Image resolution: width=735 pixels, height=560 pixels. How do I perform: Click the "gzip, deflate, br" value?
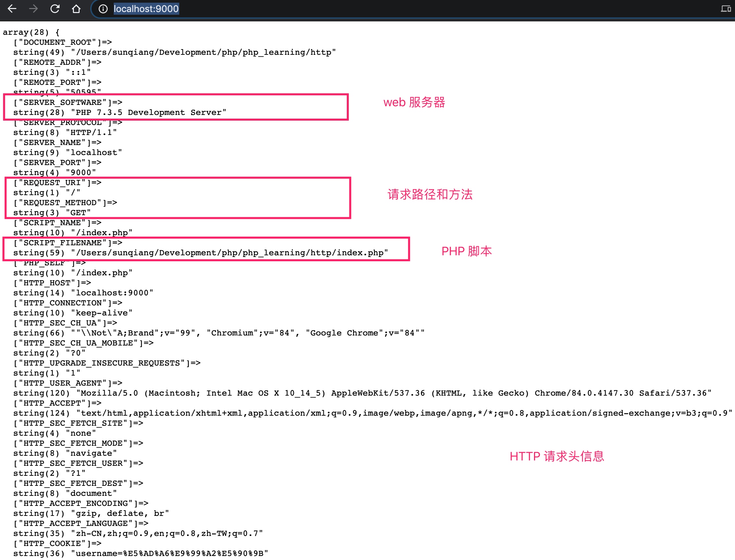120,514
